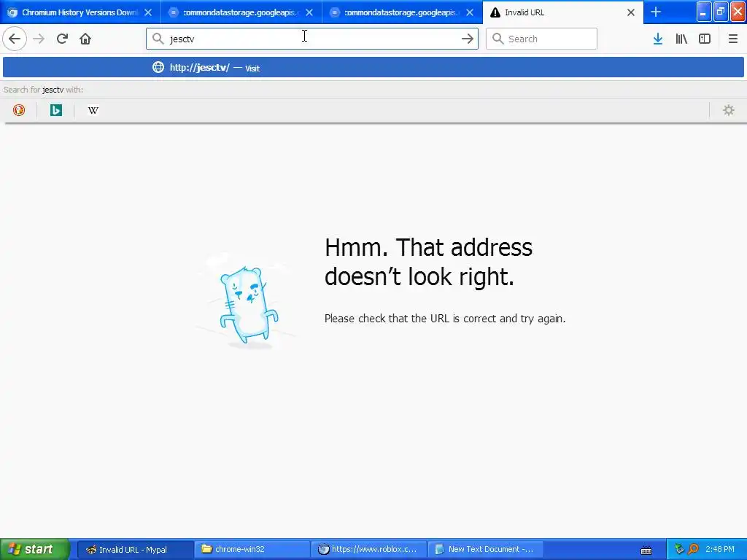Click the go arrow in the address bar
Screen dimensions: 747x560
click(x=468, y=39)
